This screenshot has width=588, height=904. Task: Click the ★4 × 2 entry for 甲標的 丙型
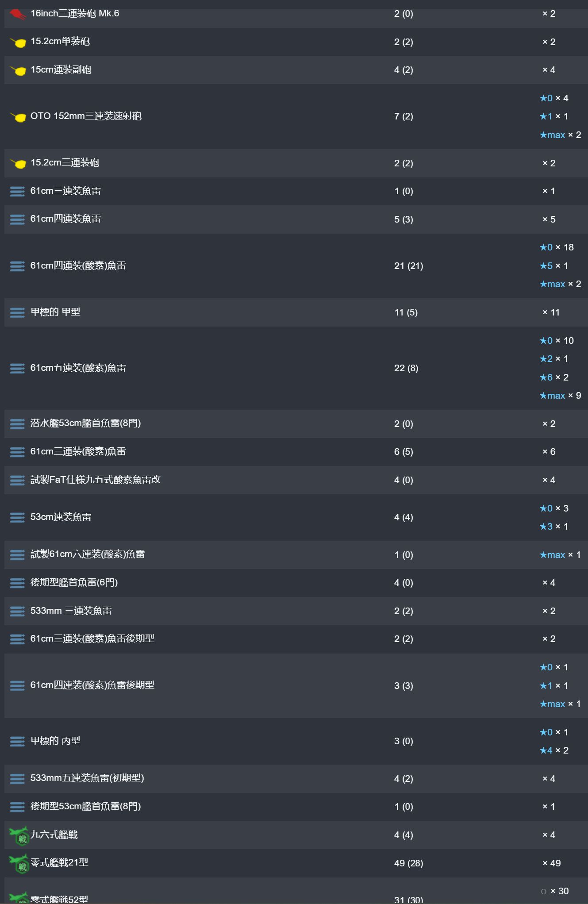[x=554, y=750]
